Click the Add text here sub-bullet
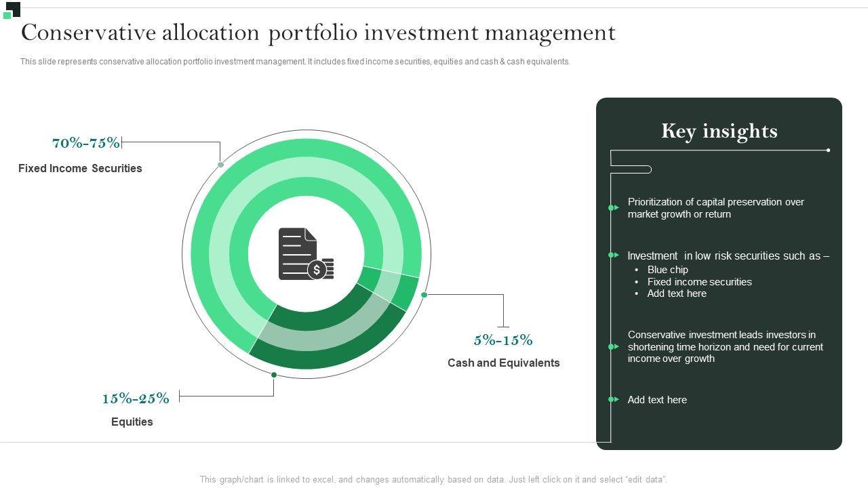The height and width of the screenshot is (488, 868). (x=677, y=293)
